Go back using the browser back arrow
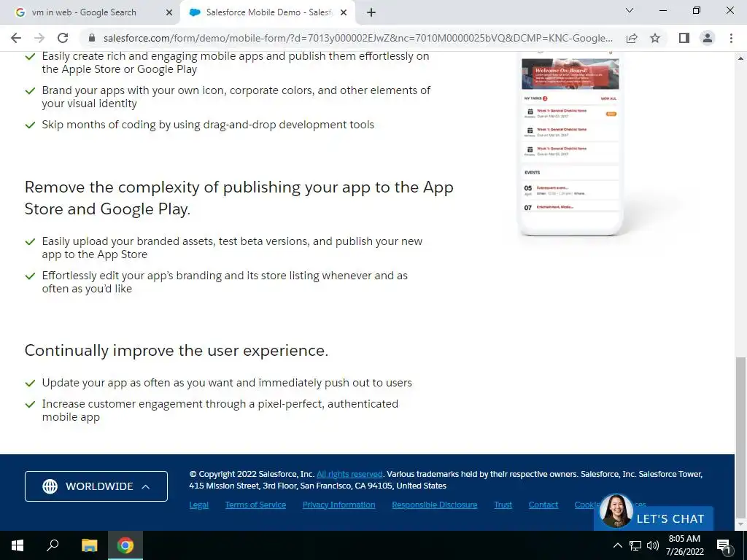747x560 pixels. click(x=16, y=38)
